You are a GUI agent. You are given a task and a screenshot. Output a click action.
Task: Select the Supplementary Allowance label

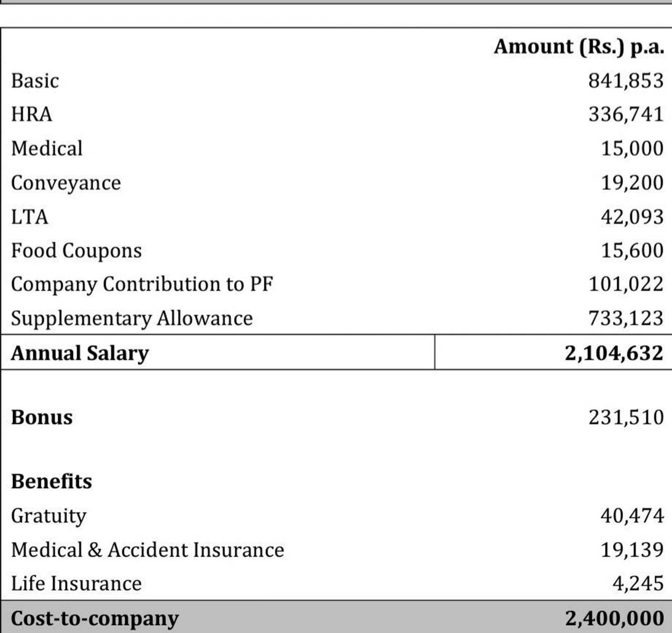[132, 318]
